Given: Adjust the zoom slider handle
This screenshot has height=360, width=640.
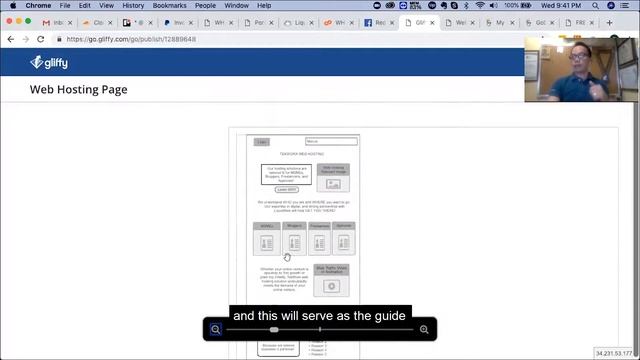Looking at the screenshot, I should (x=274, y=329).
